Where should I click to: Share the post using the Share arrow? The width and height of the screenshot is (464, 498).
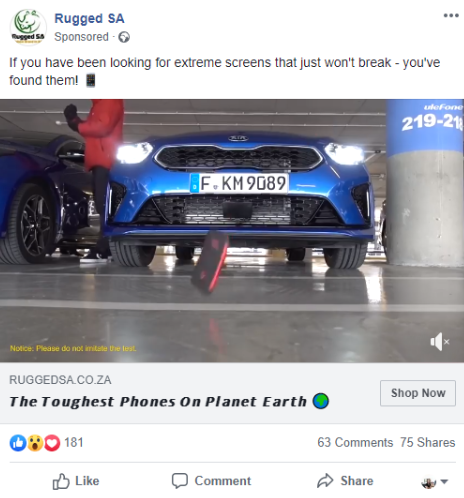click(x=345, y=481)
